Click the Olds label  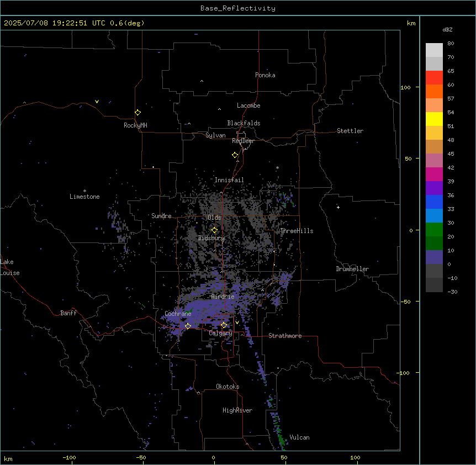tap(214, 218)
